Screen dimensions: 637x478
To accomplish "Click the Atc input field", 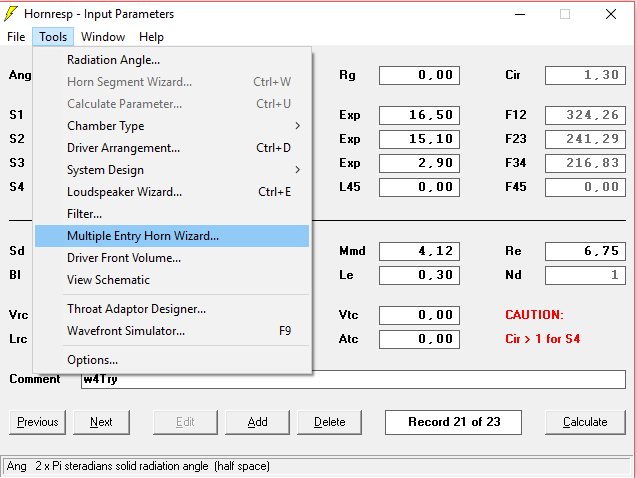I will 419,339.
